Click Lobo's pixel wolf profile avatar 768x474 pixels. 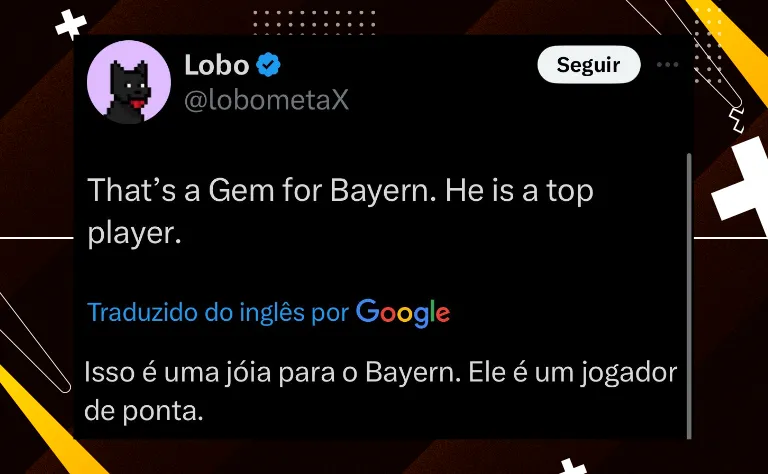(129, 82)
